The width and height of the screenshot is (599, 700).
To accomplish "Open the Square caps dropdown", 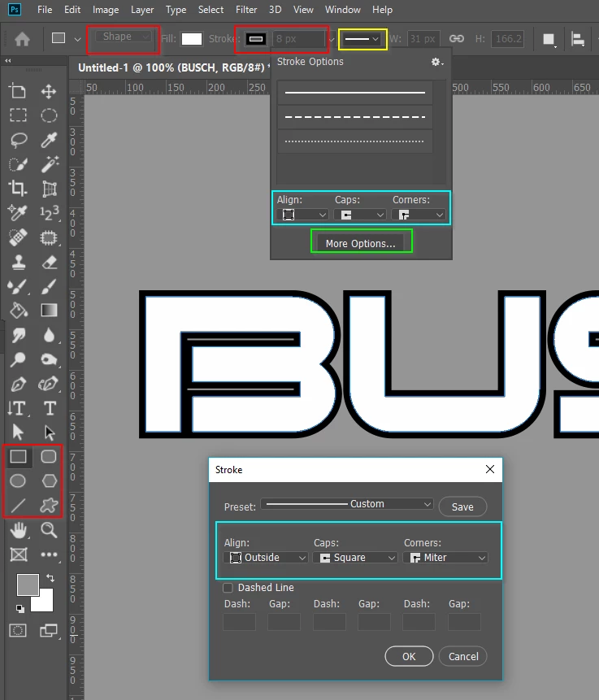I will point(355,558).
